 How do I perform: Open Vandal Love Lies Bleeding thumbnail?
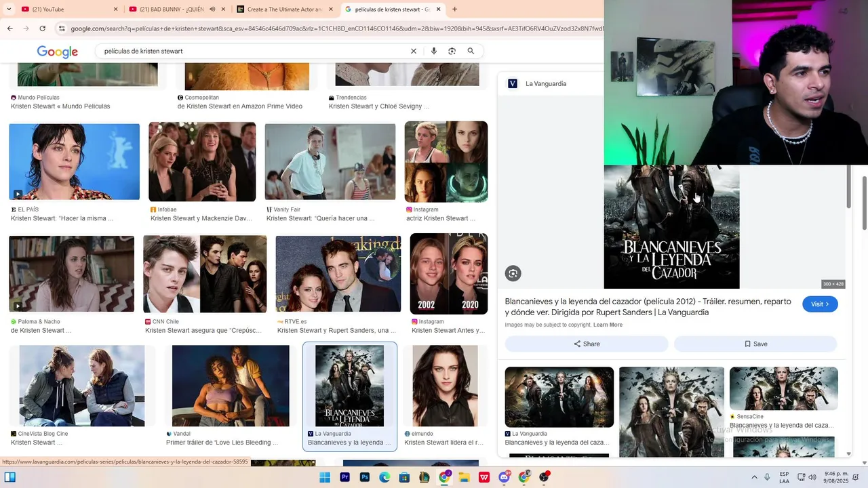point(231,386)
